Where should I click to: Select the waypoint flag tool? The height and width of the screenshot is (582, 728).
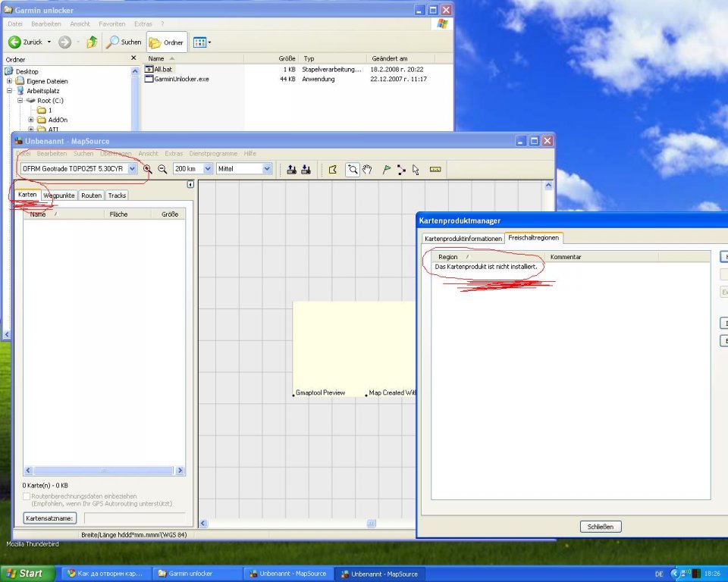pos(386,170)
